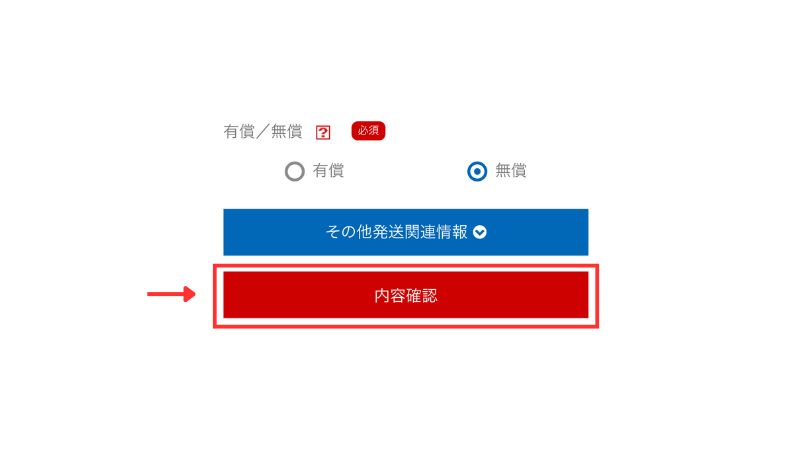This screenshot has height=457, width=812.
Task: Click the empty gray circle beside 有償
Action: (x=295, y=172)
